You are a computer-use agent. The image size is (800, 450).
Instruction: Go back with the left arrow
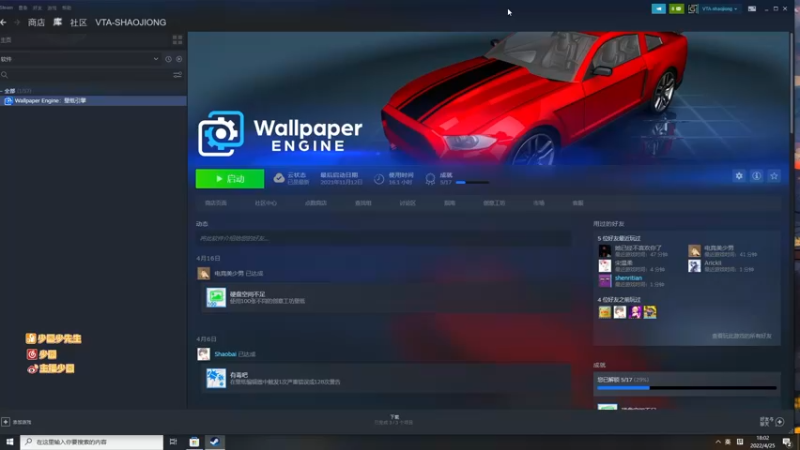pyautogui.click(x=4, y=22)
